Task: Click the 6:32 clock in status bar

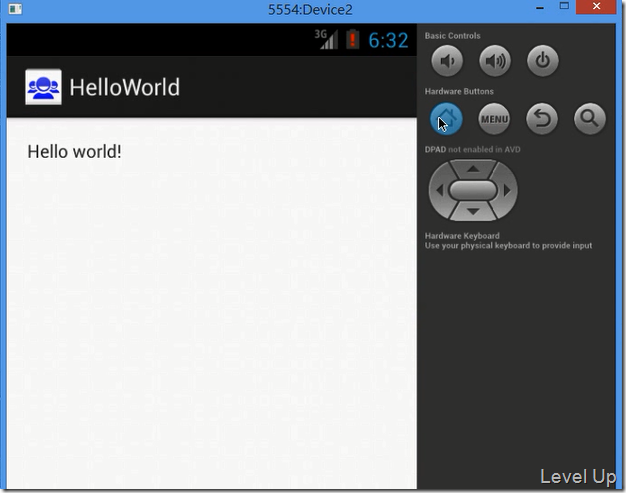Action: (388, 40)
